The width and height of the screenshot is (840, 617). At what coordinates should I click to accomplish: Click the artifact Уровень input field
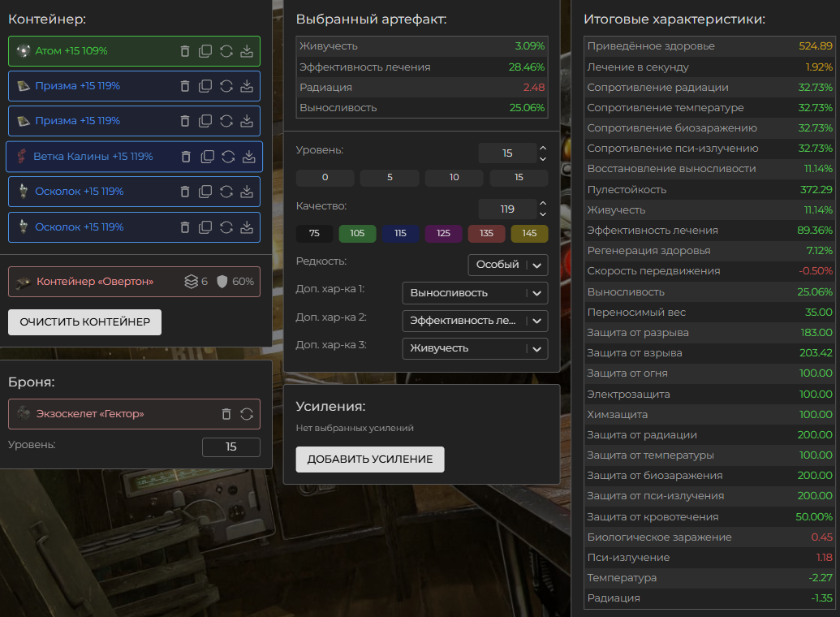click(507, 153)
